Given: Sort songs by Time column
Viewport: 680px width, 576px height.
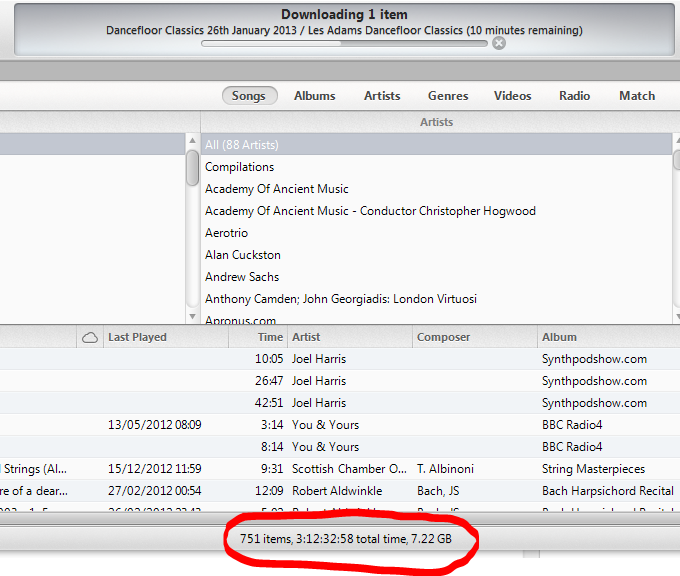Looking at the screenshot, I should tap(258, 337).
